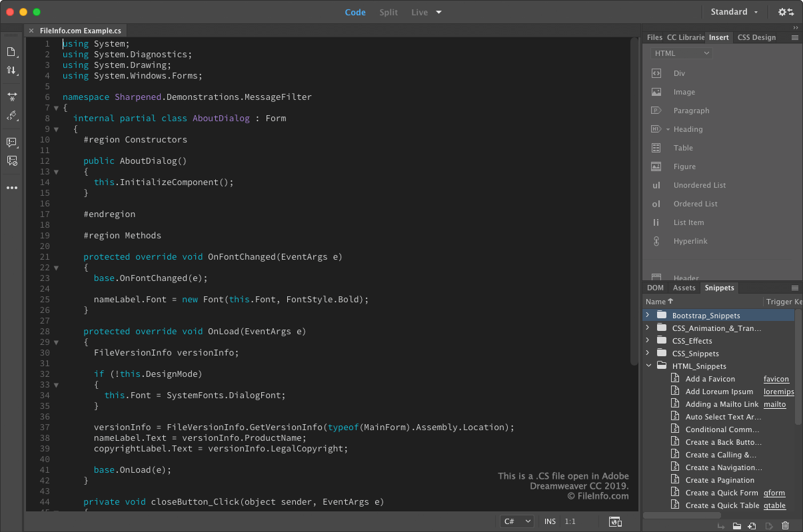
Task: Click the Apply Comment speech-bubble icon
Action: 11,142
